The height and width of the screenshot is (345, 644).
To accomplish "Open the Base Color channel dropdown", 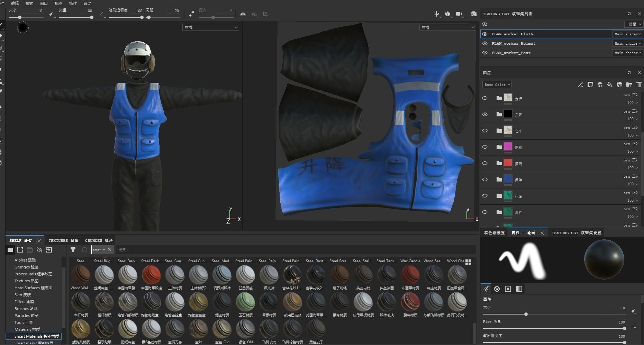I will pos(497,85).
